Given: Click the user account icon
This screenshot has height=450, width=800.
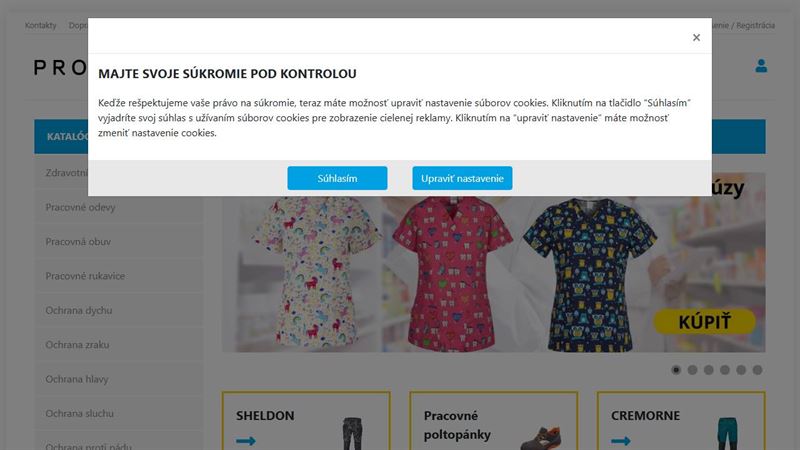Looking at the screenshot, I should click(x=761, y=66).
